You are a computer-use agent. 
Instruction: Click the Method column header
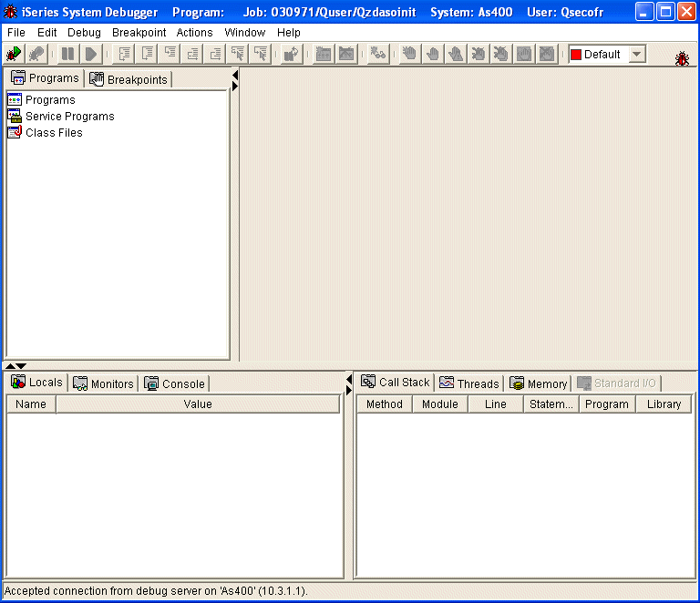tap(385, 404)
